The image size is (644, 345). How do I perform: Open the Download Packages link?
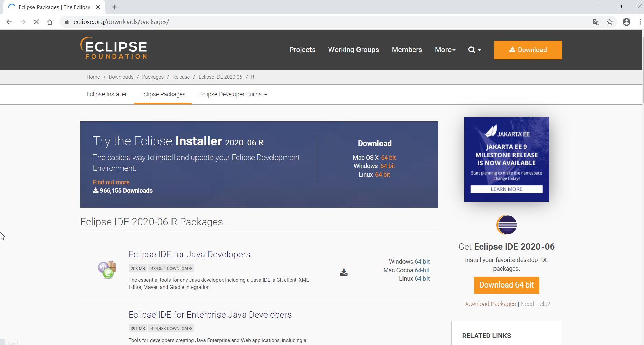tap(489, 304)
